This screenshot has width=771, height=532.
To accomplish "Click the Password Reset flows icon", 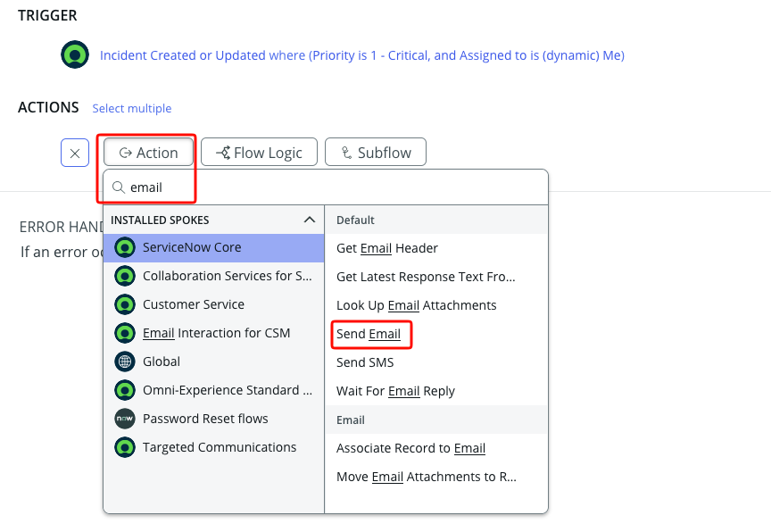I will pos(126,419).
